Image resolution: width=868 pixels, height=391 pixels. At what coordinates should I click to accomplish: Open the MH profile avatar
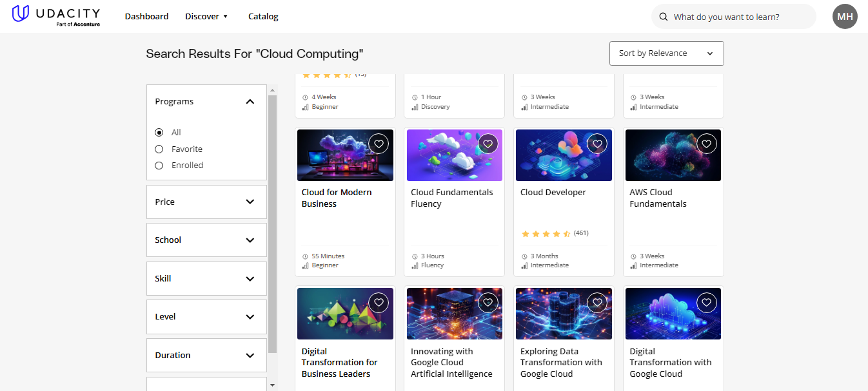pyautogui.click(x=845, y=16)
